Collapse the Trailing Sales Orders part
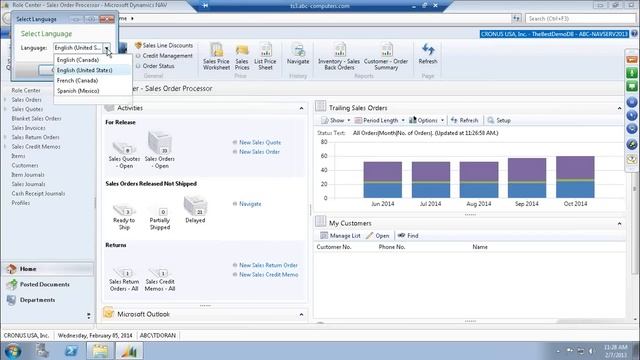The image size is (640, 360). pyautogui.click(x=619, y=108)
